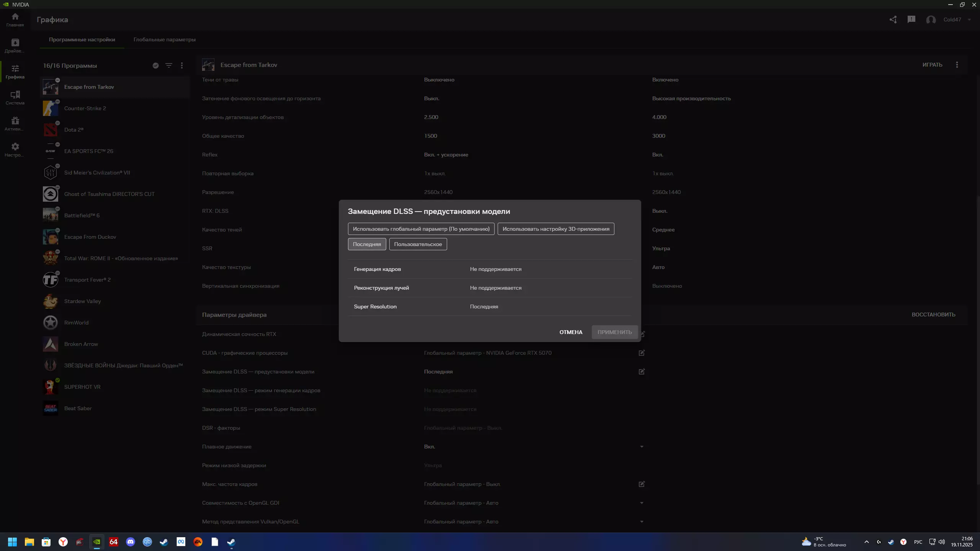This screenshot has width=980, height=551.
Task: Select Counter-Strike 2 in programs list
Action: click(x=85, y=108)
